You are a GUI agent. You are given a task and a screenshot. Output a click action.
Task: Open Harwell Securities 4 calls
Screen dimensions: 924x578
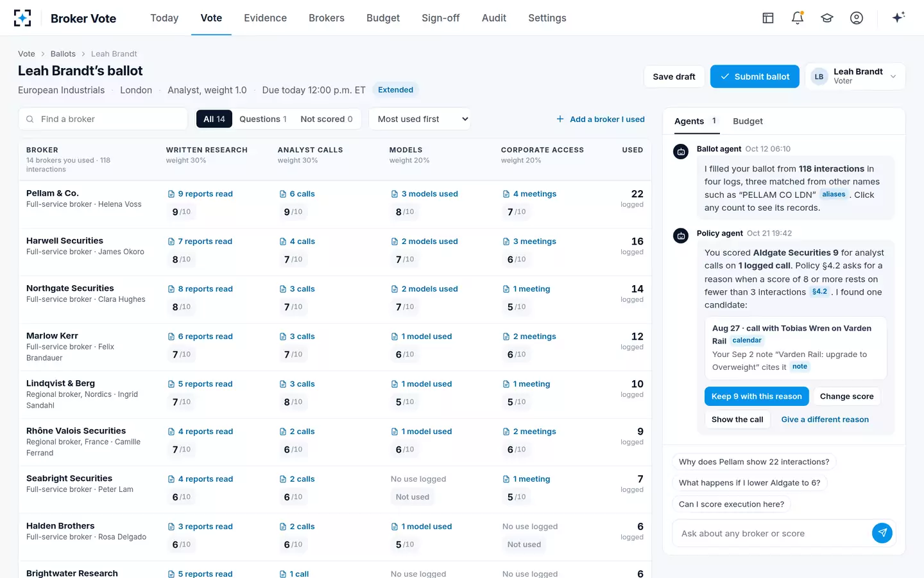[297, 241]
